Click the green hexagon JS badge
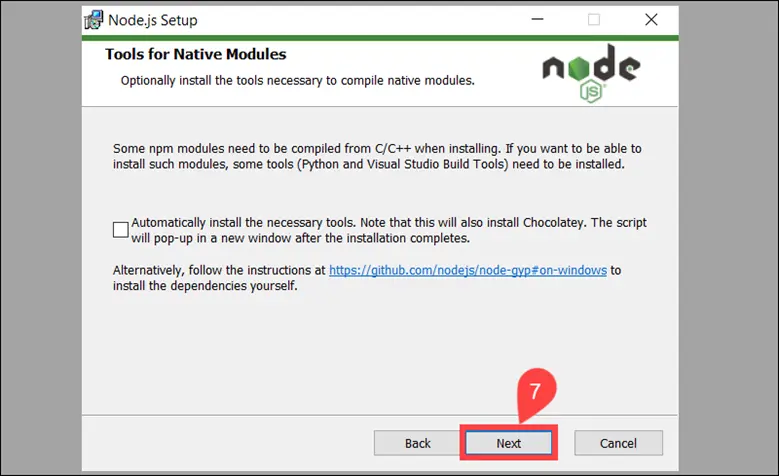 coord(591,93)
